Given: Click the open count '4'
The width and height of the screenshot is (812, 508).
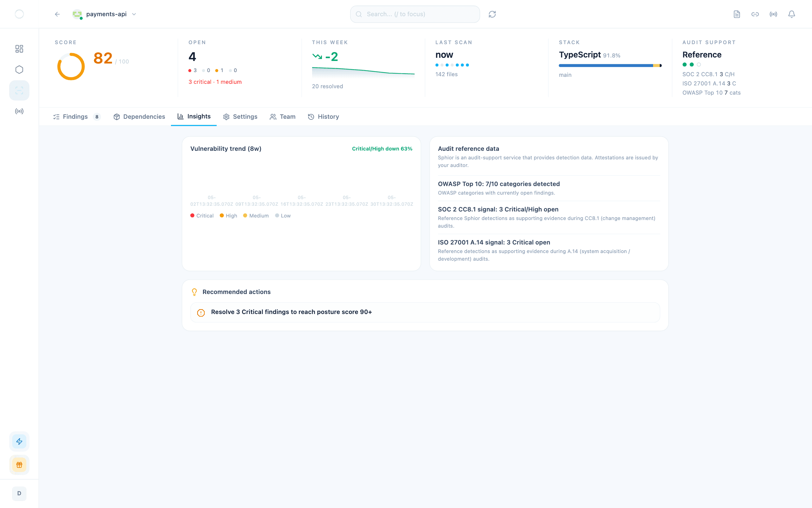Looking at the screenshot, I should coord(192,57).
